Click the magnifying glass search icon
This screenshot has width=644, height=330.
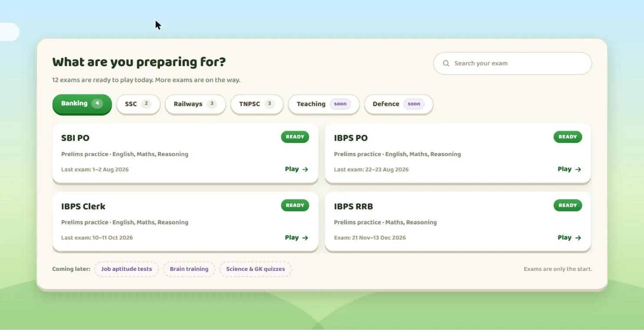coord(446,63)
